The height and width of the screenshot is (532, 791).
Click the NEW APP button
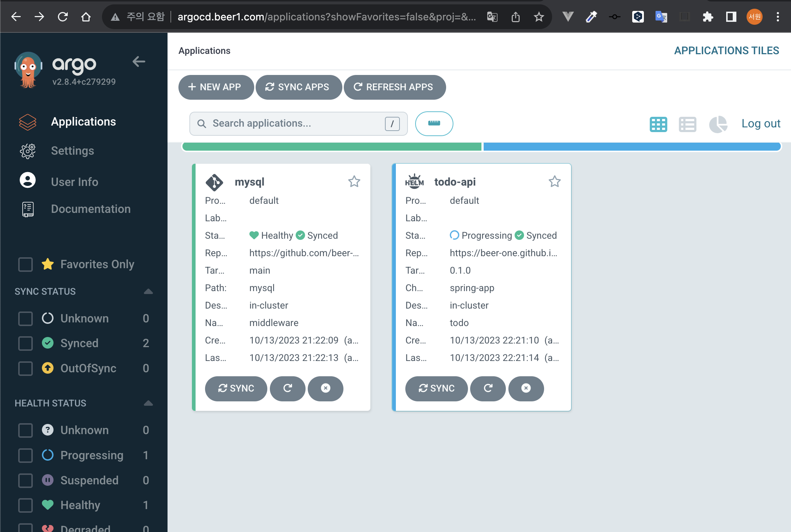(216, 87)
